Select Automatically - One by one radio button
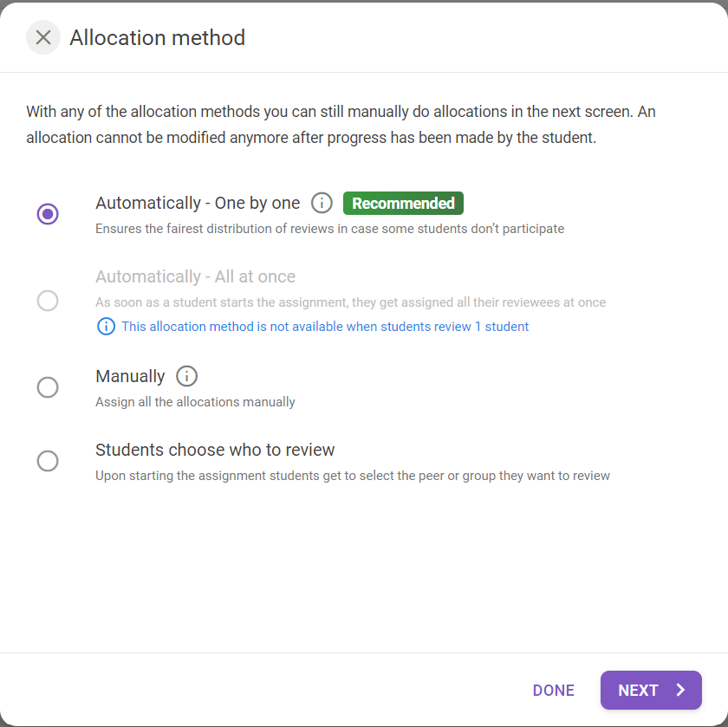728x727 pixels. pyautogui.click(x=48, y=214)
